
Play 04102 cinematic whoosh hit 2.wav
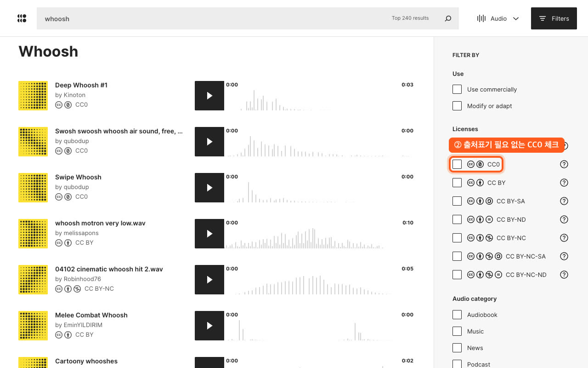point(209,280)
